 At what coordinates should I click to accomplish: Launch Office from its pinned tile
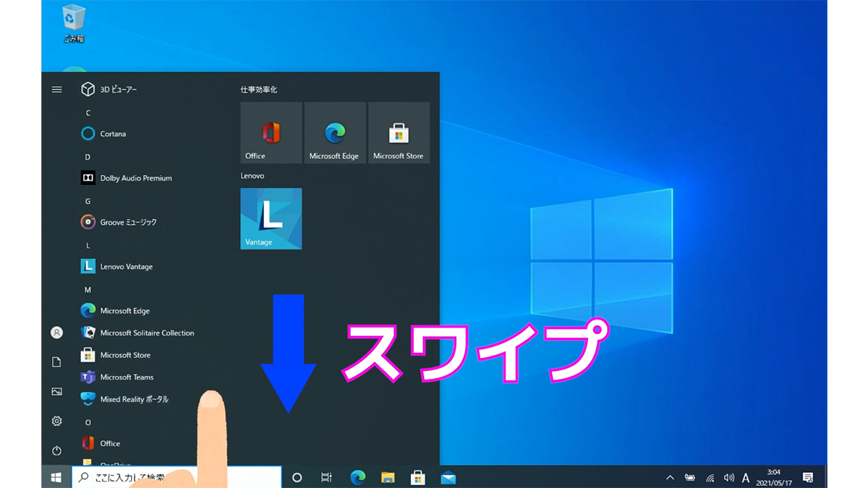pyautogui.click(x=271, y=133)
